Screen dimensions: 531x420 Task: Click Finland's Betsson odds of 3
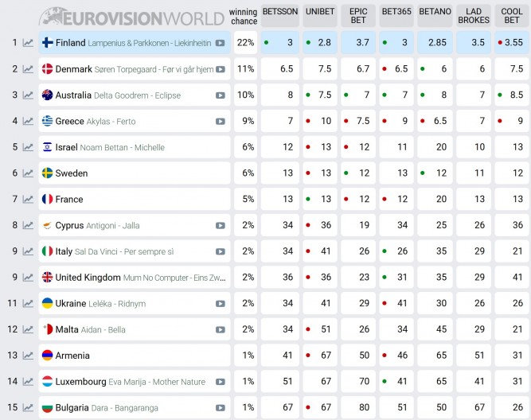click(x=291, y=43)
